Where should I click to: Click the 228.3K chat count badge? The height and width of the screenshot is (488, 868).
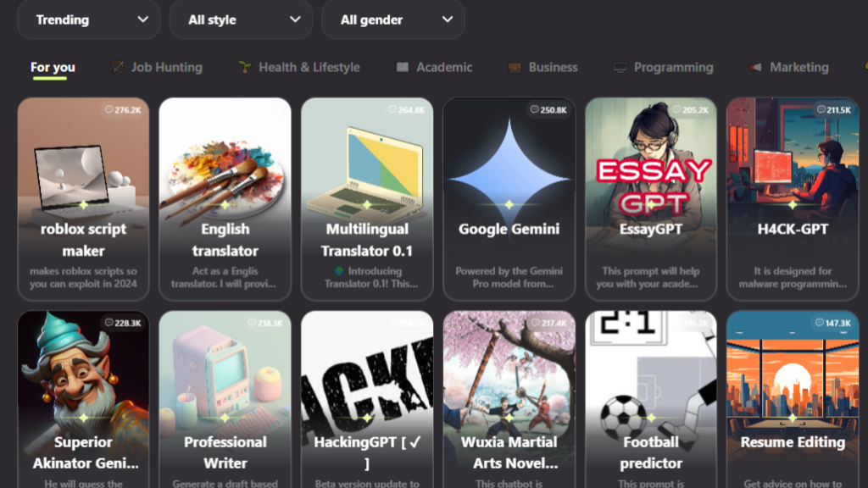(123, 323)
